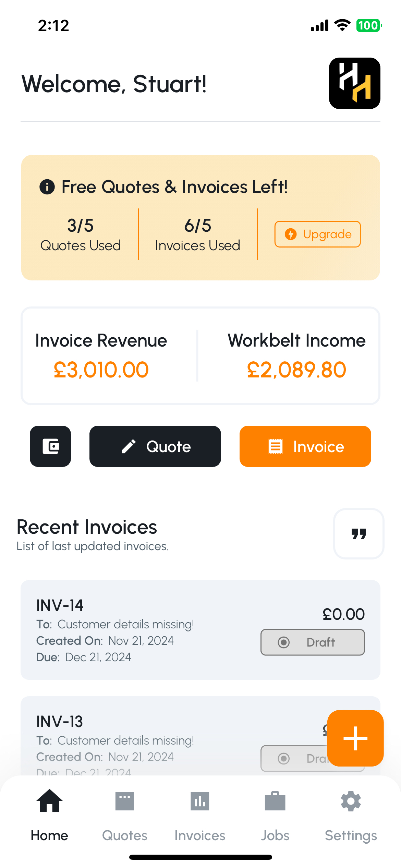The width and height of the screenshot is (401, 868).
Task: Create a new Invoice with orange button
Action: click(305, 446)
